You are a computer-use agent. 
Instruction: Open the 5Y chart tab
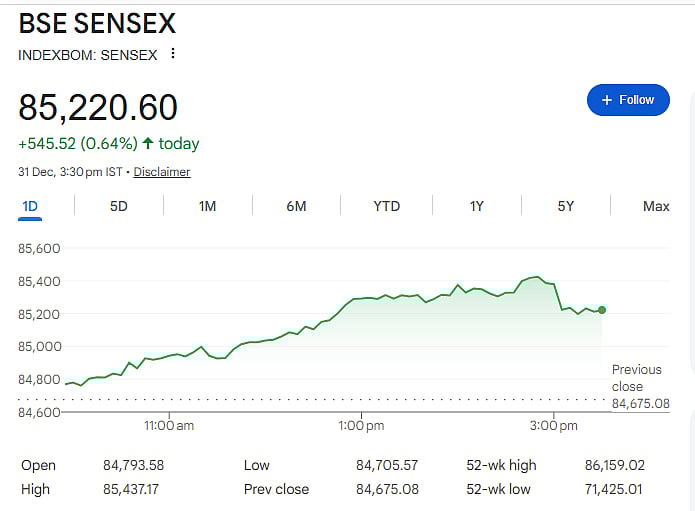[566, 206]
